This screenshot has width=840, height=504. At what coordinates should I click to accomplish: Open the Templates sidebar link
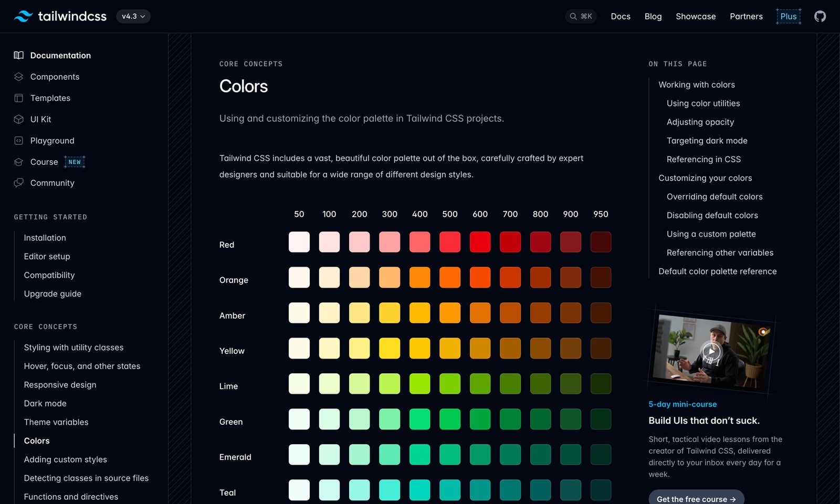point(50,98)
